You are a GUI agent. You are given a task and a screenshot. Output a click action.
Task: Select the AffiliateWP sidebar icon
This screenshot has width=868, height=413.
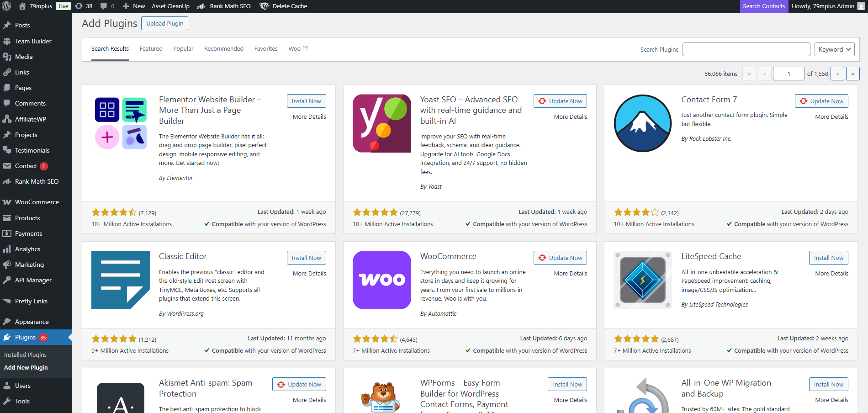(x=7, y=119)
